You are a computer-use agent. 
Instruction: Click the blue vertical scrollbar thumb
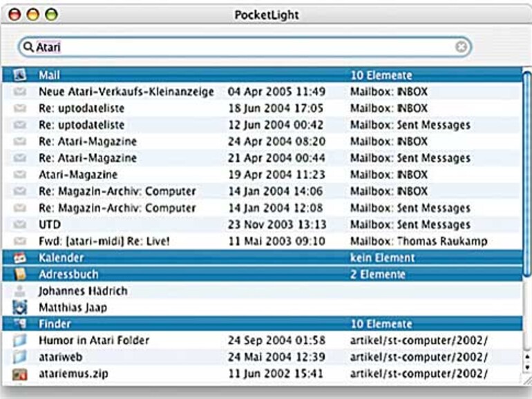point(526,173)
